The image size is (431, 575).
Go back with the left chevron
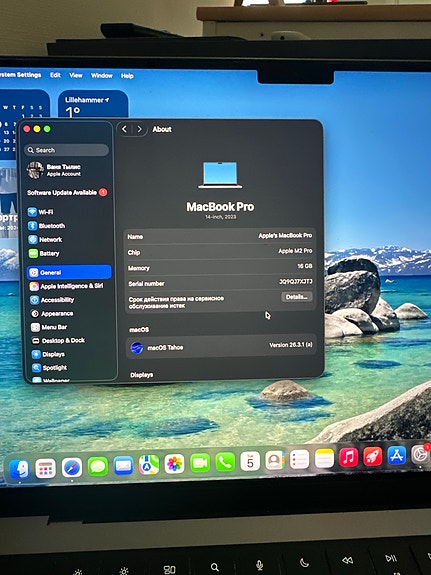pyautogui.click(x=124, y=129)
